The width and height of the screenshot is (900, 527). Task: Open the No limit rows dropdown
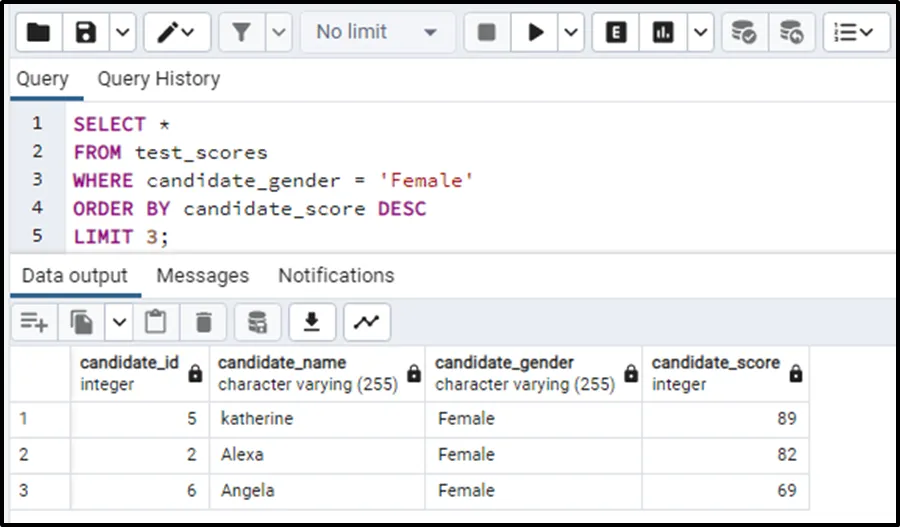pos(376,33)
